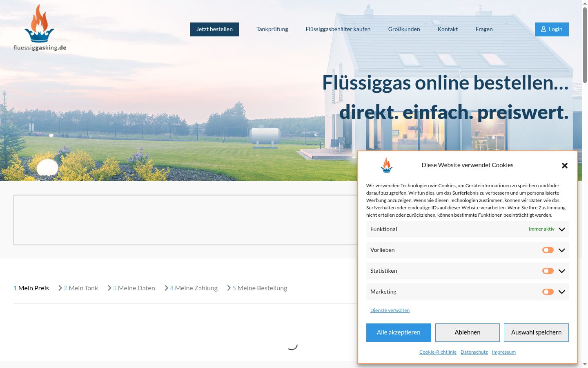Click the Ablehnen button

click(x=468, y=332)
